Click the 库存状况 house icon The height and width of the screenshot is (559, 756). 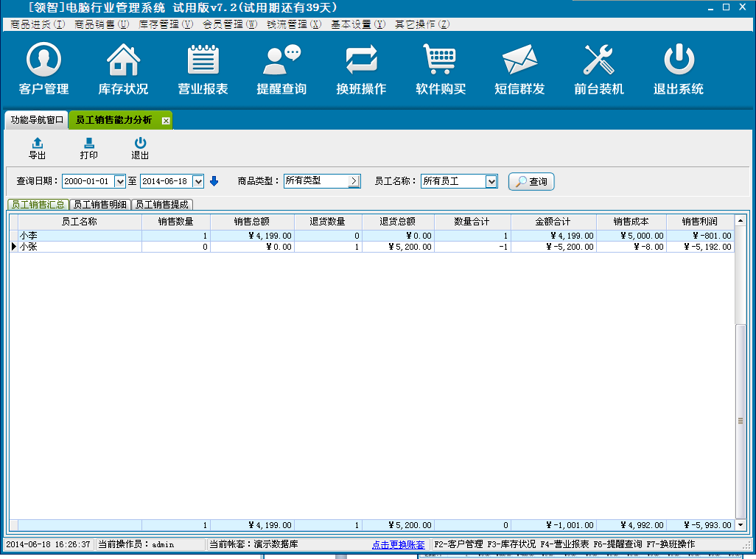click(x=123, y=60)
